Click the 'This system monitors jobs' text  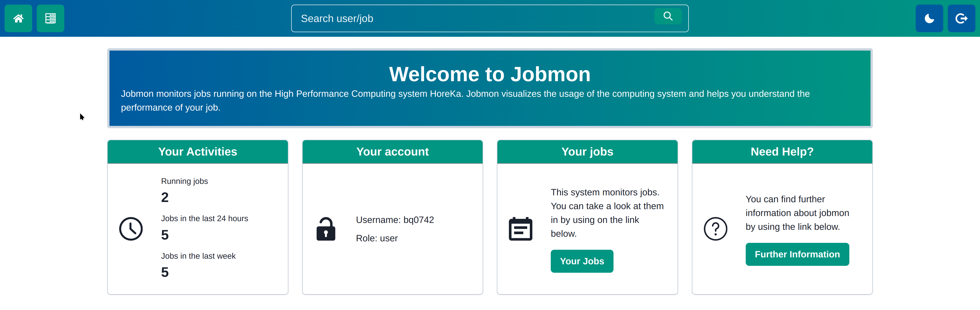point(607,213)
